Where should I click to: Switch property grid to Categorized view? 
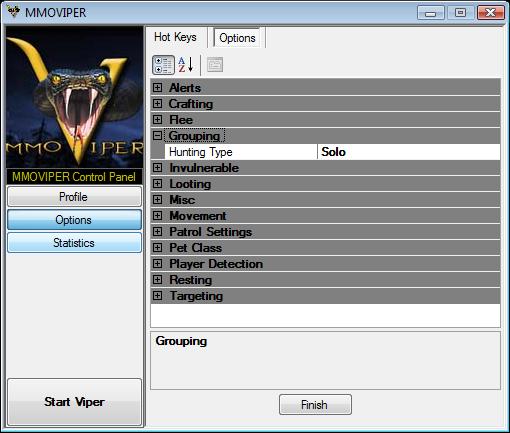pyautogui.click(x=163, y=65)
